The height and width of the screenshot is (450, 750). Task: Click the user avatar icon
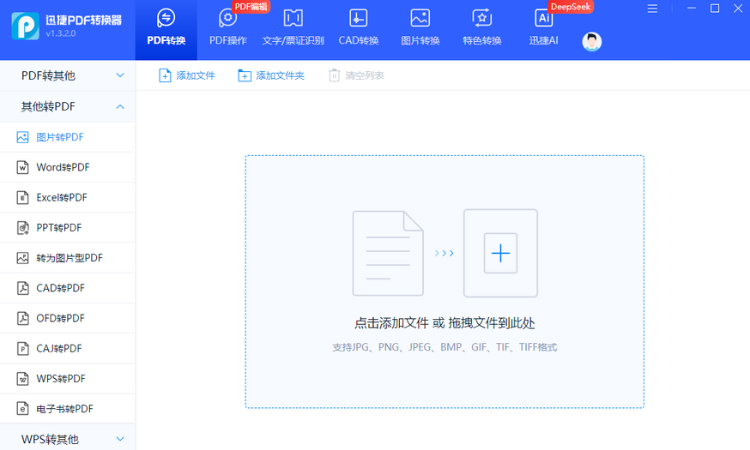(x=592, y=41)
